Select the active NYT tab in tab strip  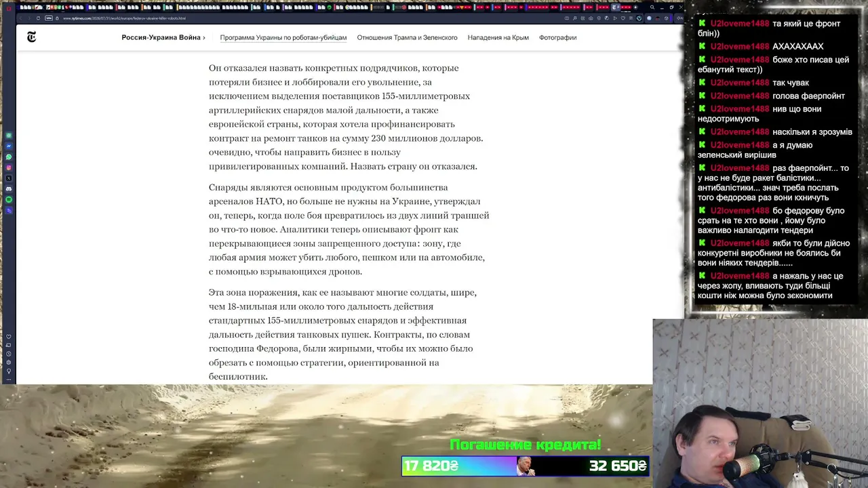pyautogui.click(x=616, y=7)
